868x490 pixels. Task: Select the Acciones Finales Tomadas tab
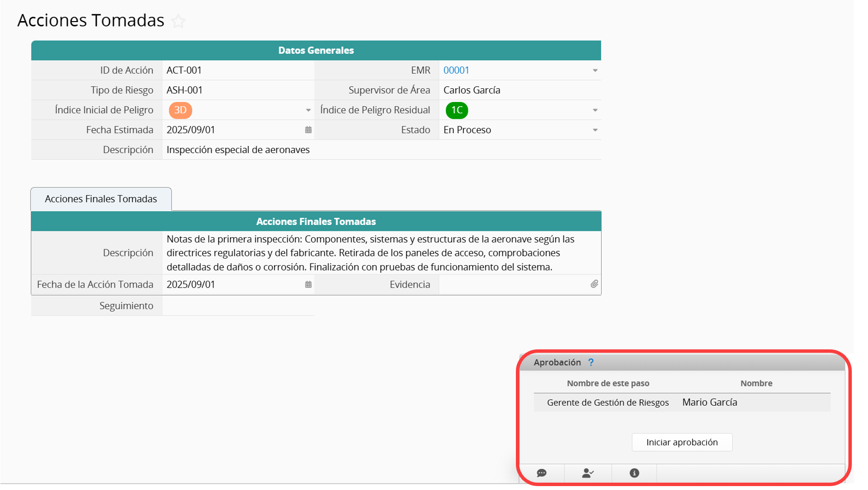point(101,199)
